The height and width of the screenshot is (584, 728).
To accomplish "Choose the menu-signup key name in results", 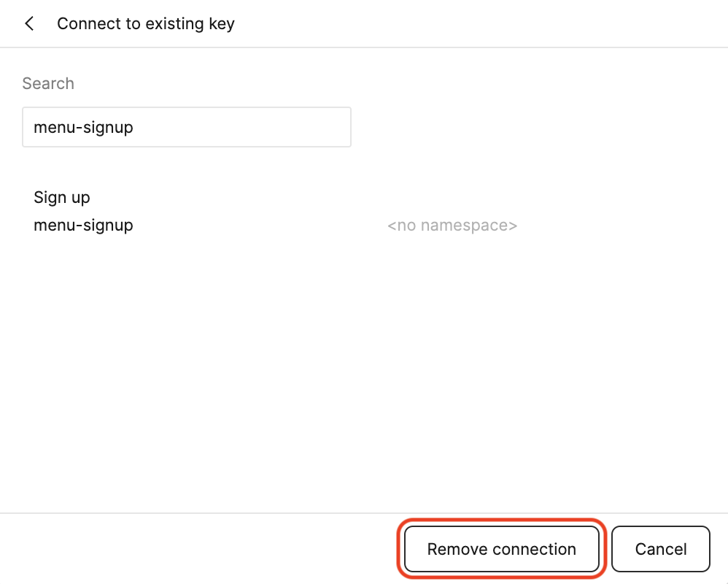I will point(83,225).
